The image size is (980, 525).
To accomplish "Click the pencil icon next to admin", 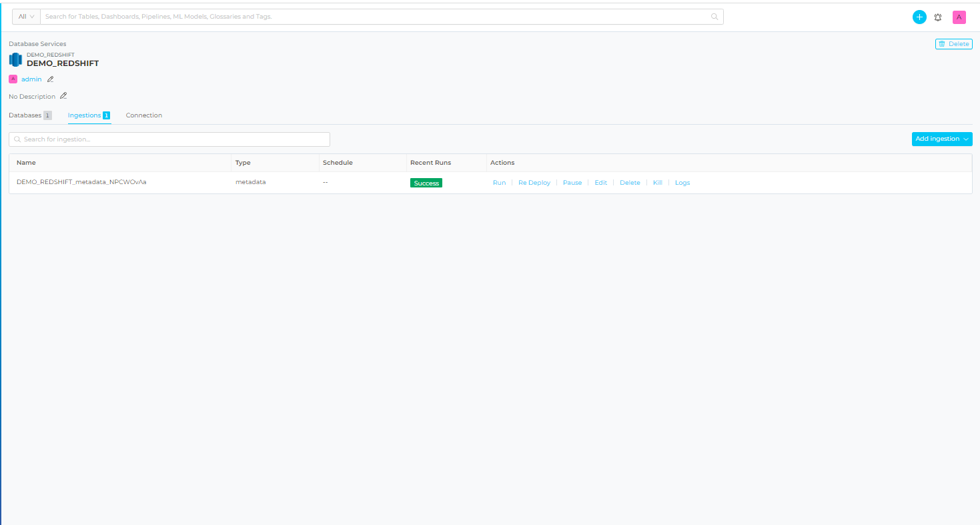I will point(50,79).
